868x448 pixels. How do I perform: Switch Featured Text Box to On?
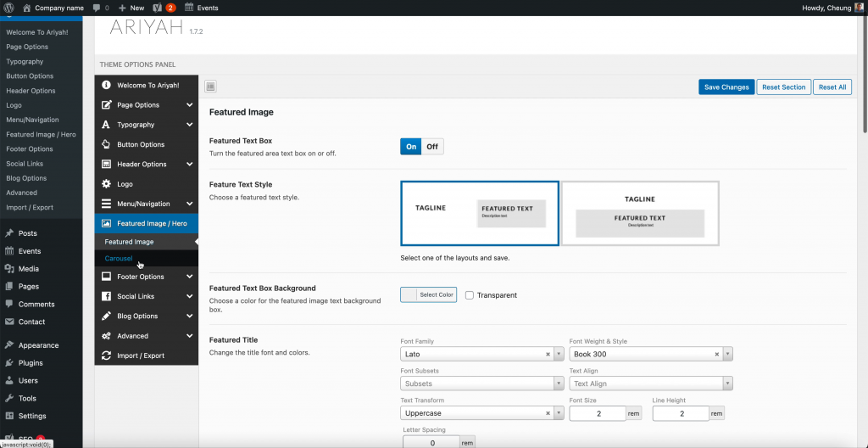(411, 147)
